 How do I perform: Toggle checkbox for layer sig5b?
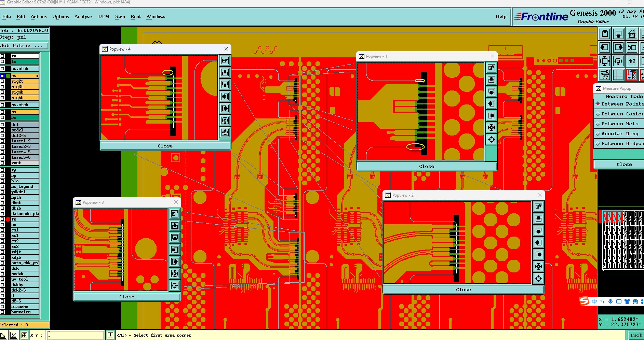coord(2,98)
